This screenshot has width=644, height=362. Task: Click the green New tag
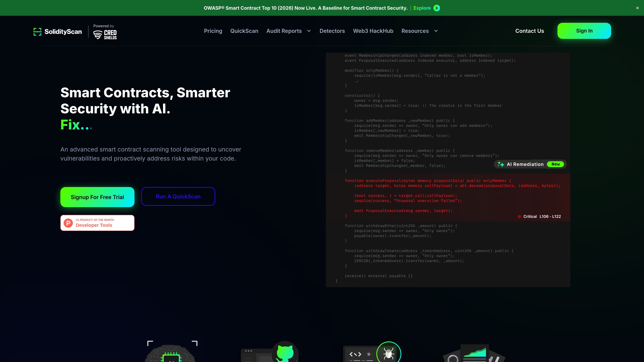(x=555, y=164)
